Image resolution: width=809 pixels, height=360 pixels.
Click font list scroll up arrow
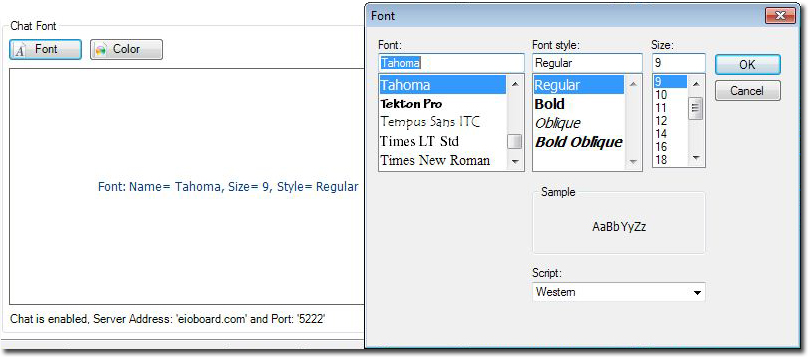tap(514, 84)
